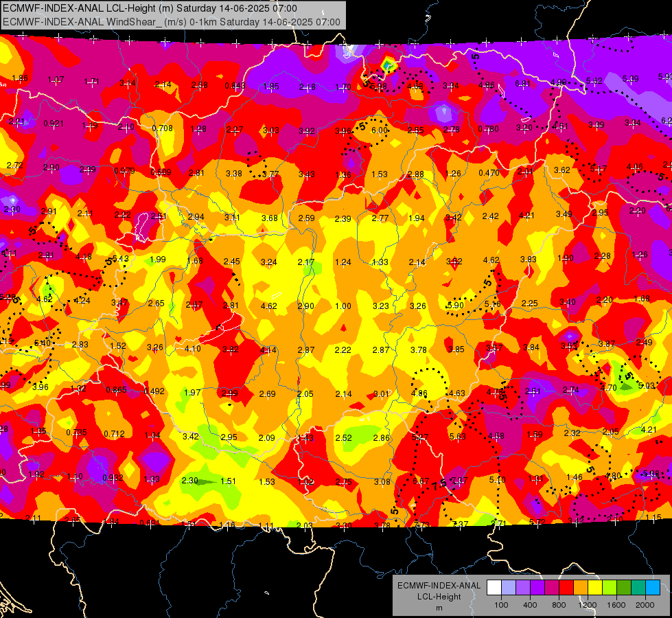Click the wind shear value 0.843
Screen dimensions: 672x618
pos(235,86)
